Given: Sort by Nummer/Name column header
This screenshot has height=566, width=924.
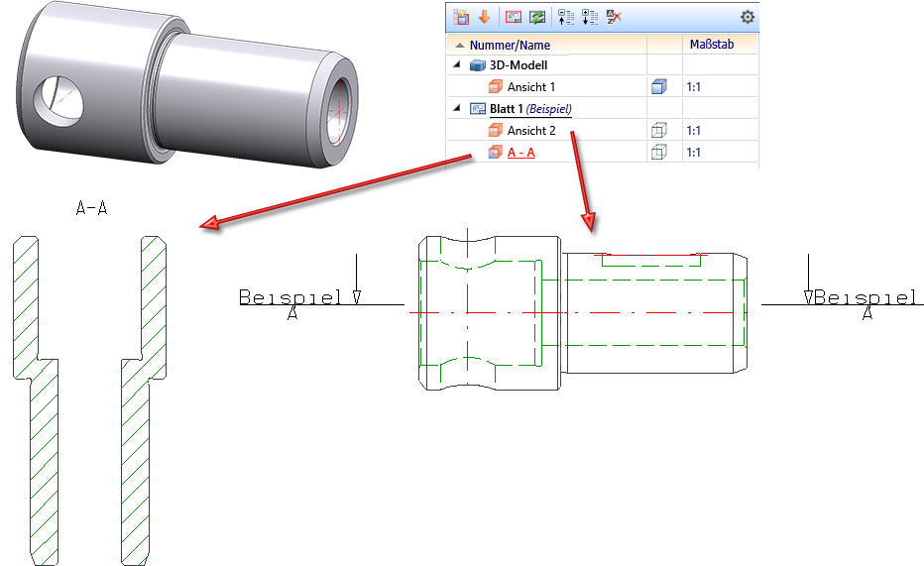Looking at the screenshot, I should 510,45.
